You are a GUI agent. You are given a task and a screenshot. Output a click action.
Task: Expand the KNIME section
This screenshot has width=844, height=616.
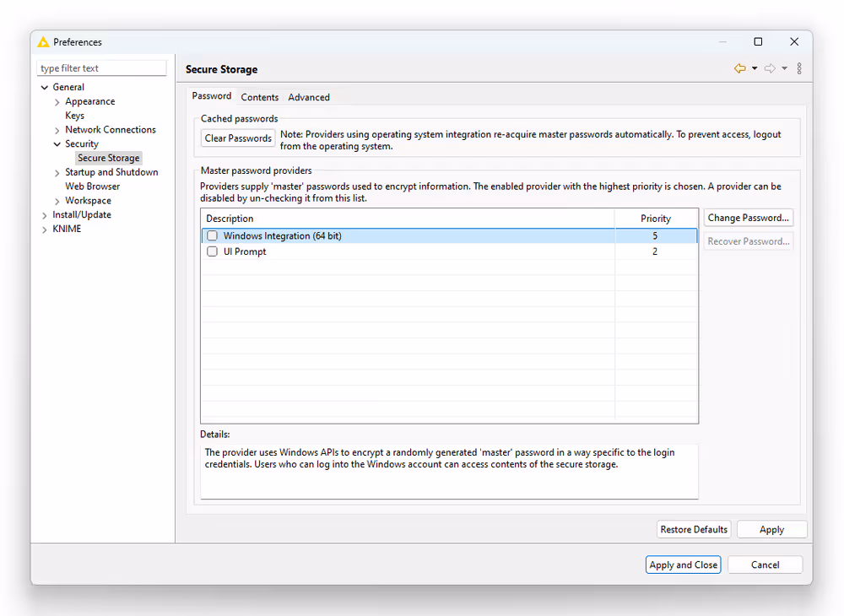(44, 229)
